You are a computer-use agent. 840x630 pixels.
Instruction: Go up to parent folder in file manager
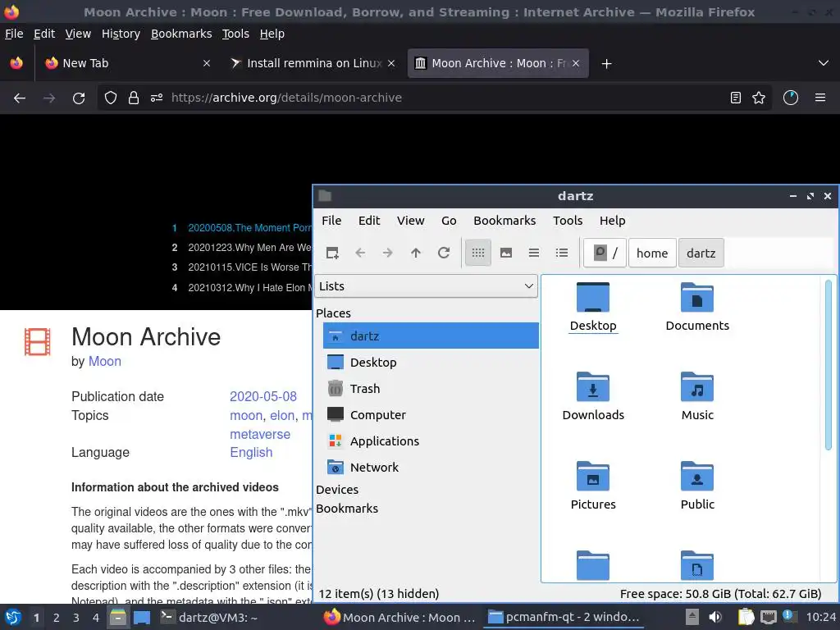point(416,253)
